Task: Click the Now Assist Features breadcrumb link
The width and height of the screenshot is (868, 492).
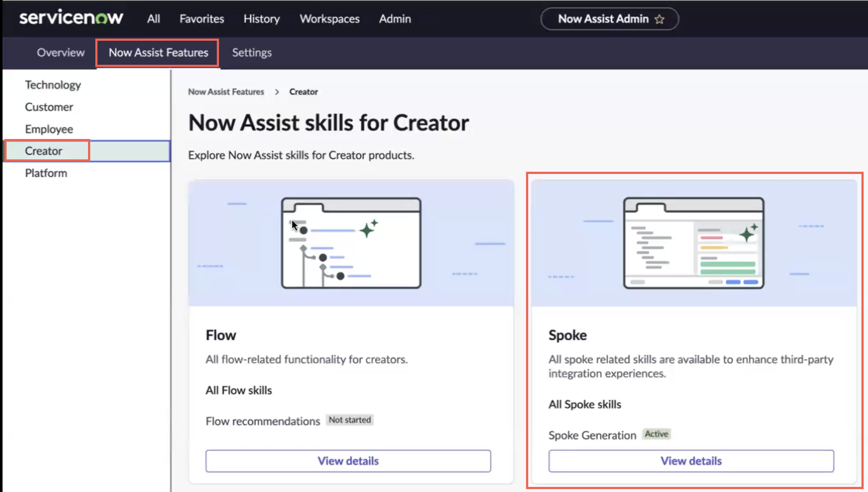Action: click(226, 92)
